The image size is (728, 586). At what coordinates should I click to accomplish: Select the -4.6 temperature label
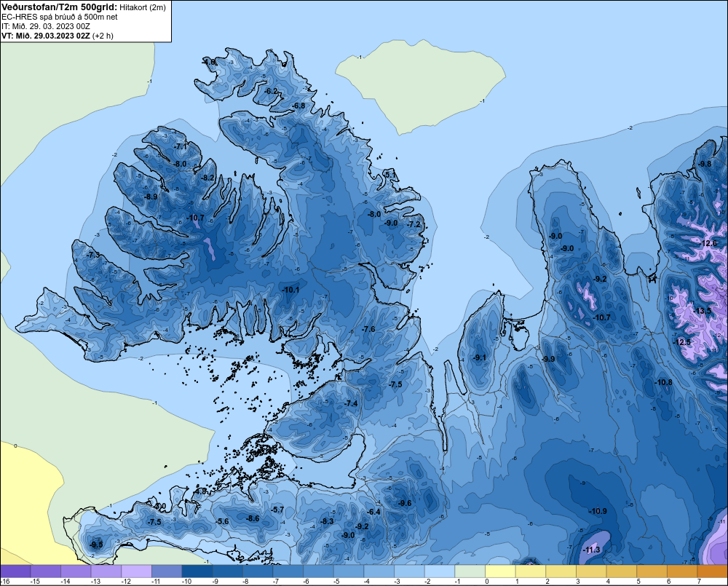pos(208,62)
